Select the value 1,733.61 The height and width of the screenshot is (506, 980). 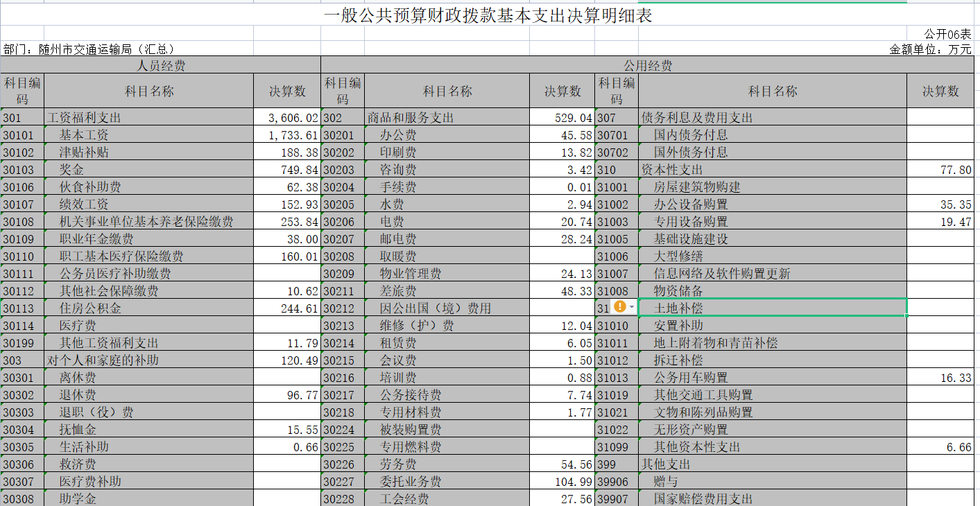click(x=287, y=135)
